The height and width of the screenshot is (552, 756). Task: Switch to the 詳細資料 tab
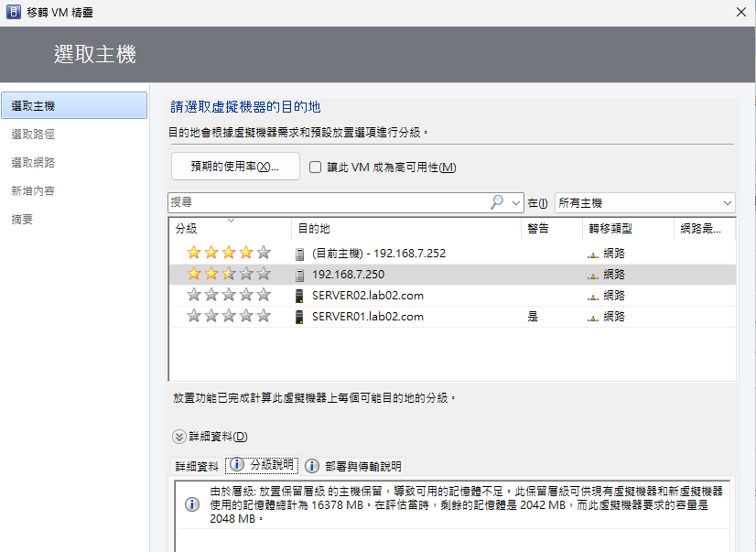pyautogui.click(x=197, y=465)
